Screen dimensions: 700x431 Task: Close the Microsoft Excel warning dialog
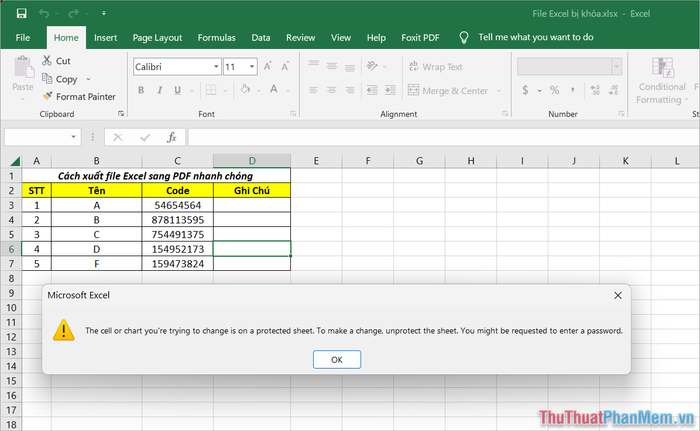[x=618, y=295]
